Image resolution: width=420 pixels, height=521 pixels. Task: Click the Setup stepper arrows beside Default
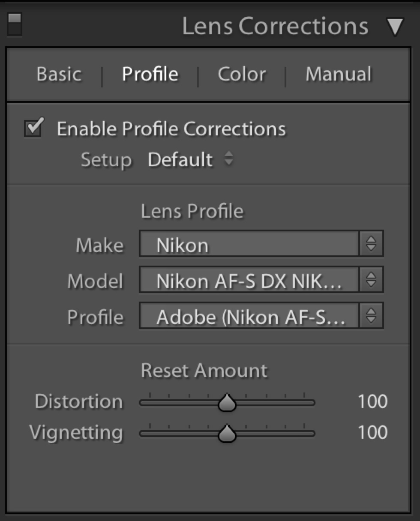click(229, 159)
